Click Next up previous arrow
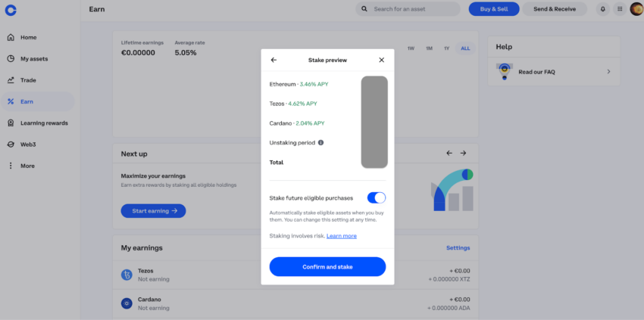Image resolution: width=644 pixels, height=320 pixels. (449, 153)
